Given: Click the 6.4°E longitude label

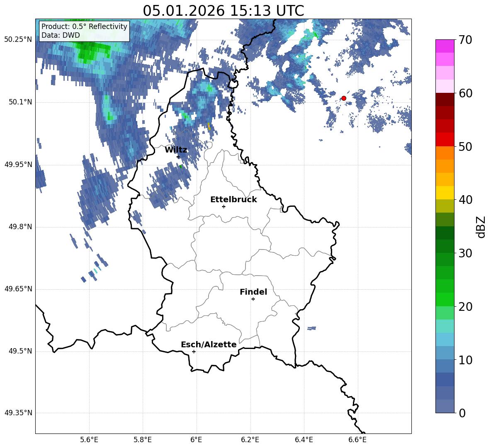Looking at the screenshot, I should 304,440.
